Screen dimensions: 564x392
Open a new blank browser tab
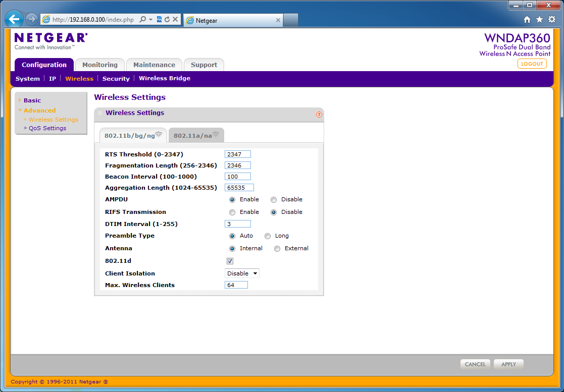291,21
